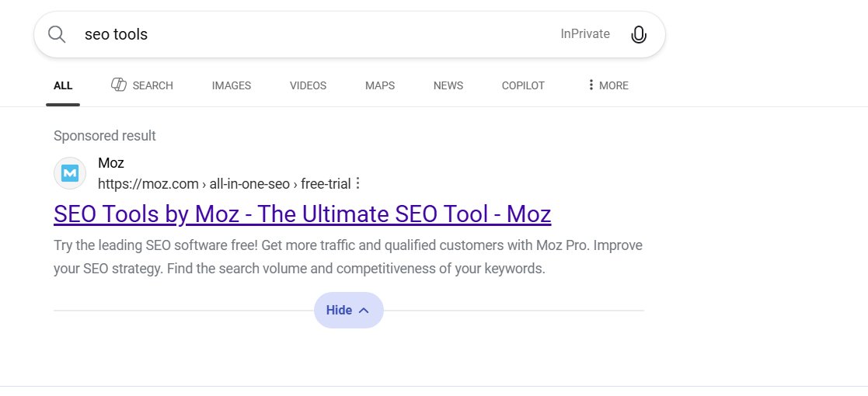Click inside the "seo tools" search box
868x396 pixels.
click(311, 34)
